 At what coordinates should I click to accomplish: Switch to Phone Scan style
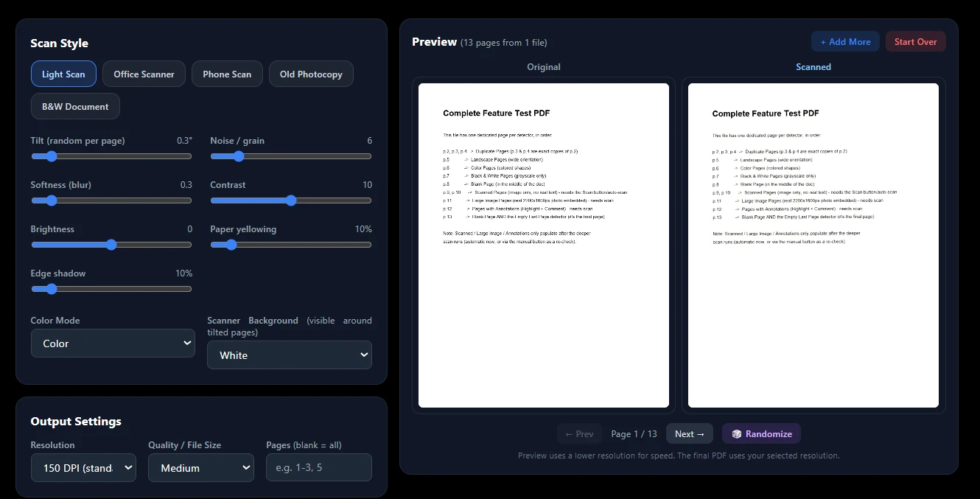[x=227, y=74]
